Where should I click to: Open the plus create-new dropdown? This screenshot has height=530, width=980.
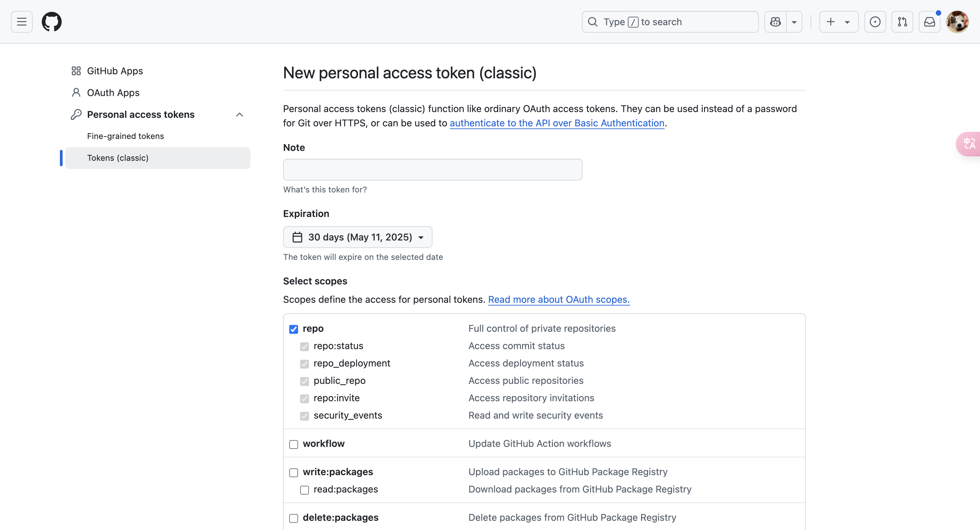click(x=838, y=22)
